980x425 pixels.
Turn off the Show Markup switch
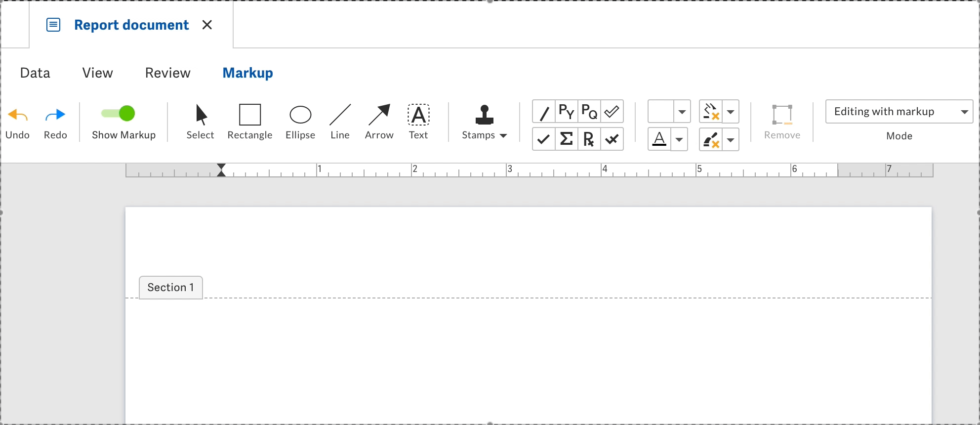click(x=119, y=114)
